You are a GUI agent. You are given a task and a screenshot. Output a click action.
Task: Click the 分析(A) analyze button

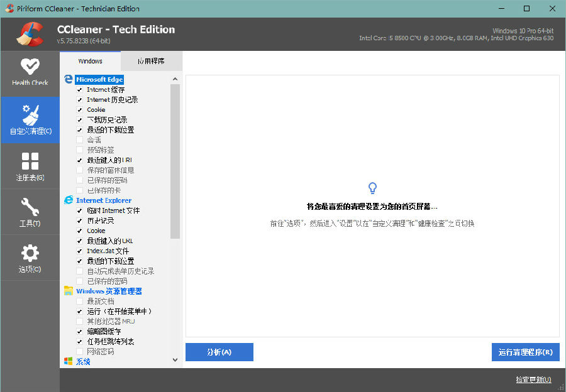click(219, 352)
